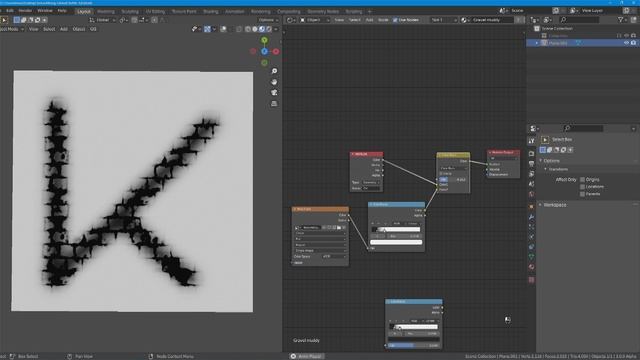Viewport: 640px width, 360px height.
Task: Open the Edit menu
Action: 10,11
